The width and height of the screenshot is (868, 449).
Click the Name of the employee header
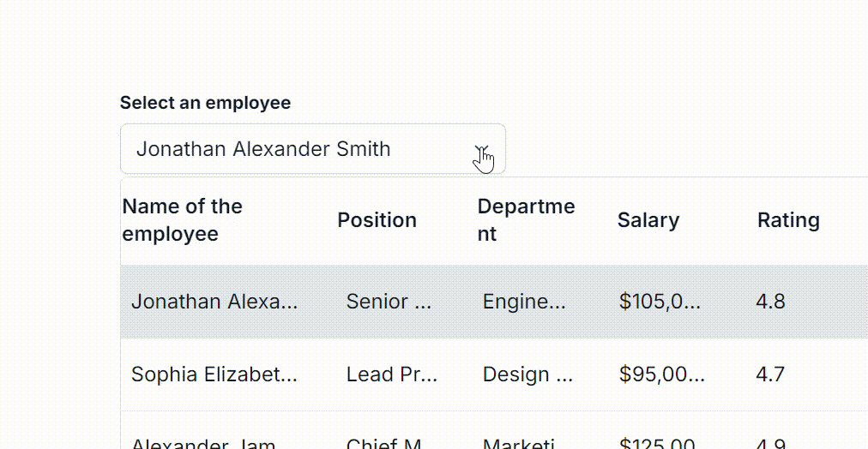pos(182,220)
